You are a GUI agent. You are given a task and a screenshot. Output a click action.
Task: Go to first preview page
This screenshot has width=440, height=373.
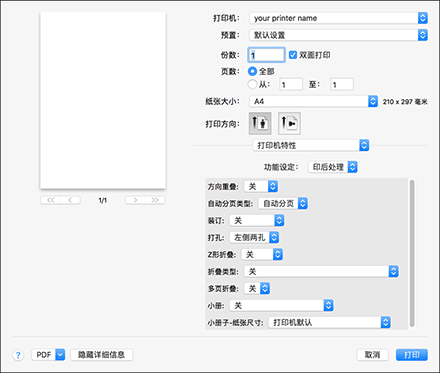[x=50, y=200]
